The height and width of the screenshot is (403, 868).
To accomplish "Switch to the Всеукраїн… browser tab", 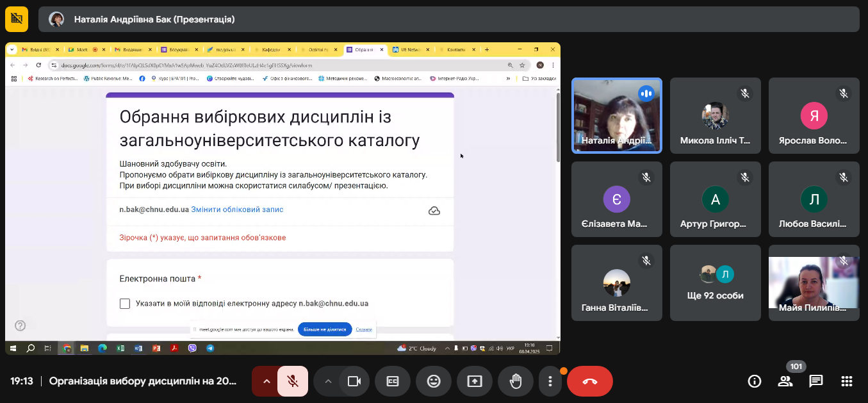I will 179,49.
